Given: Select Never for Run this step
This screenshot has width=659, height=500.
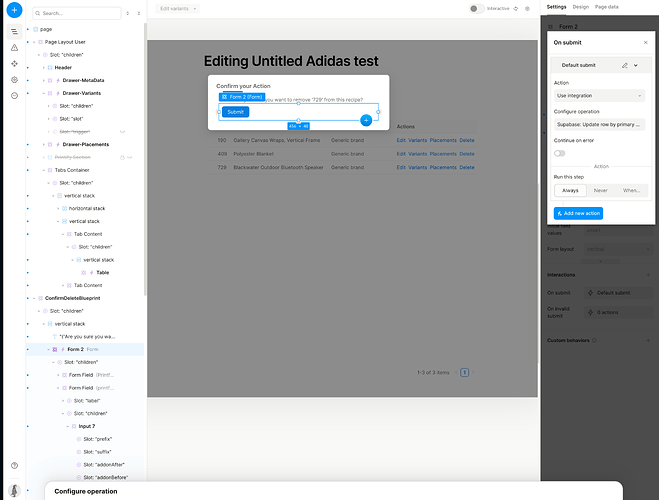Looking at the screenshot, I should pos(600,191).
